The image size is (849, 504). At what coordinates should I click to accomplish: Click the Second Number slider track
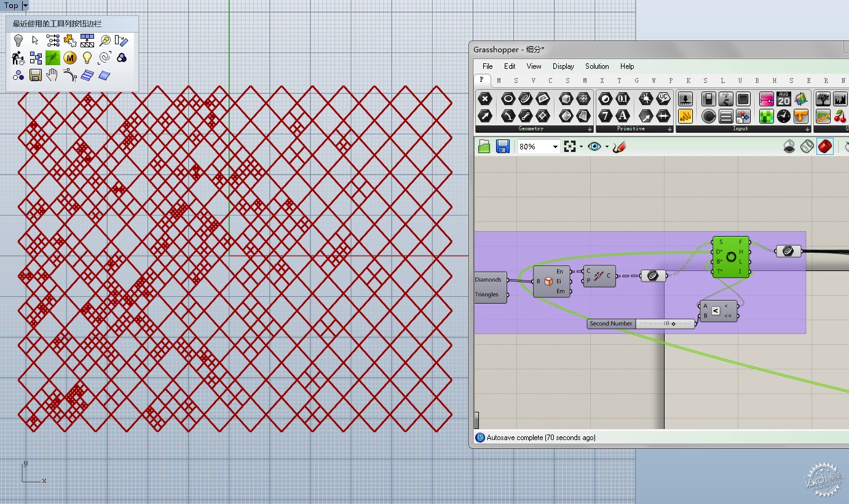(665, 323)
